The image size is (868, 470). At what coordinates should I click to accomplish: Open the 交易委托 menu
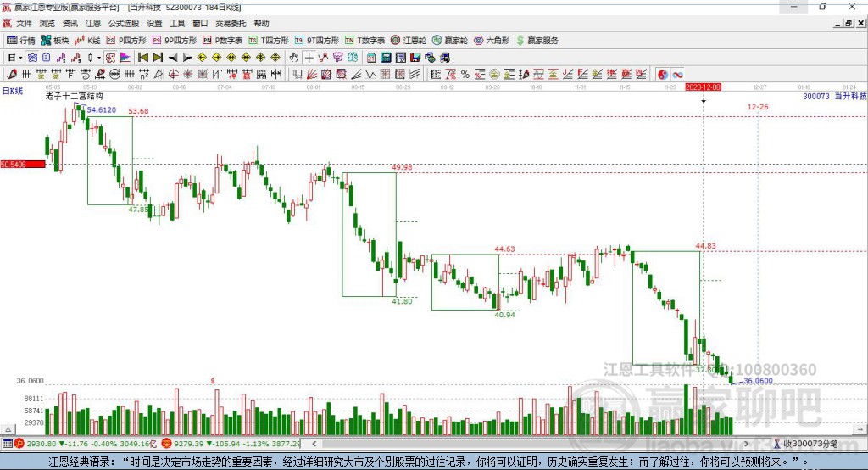click(x=231, y=23)
